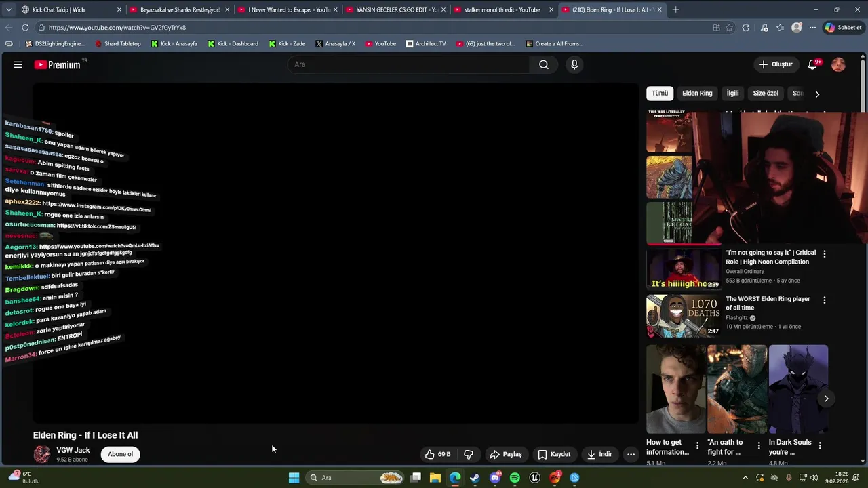Image resolution: width=868 pixels, height=488 pixels.
Task: Switch to Beyazsakal ve Shanks tab
Action: click(x=180, y=9)
